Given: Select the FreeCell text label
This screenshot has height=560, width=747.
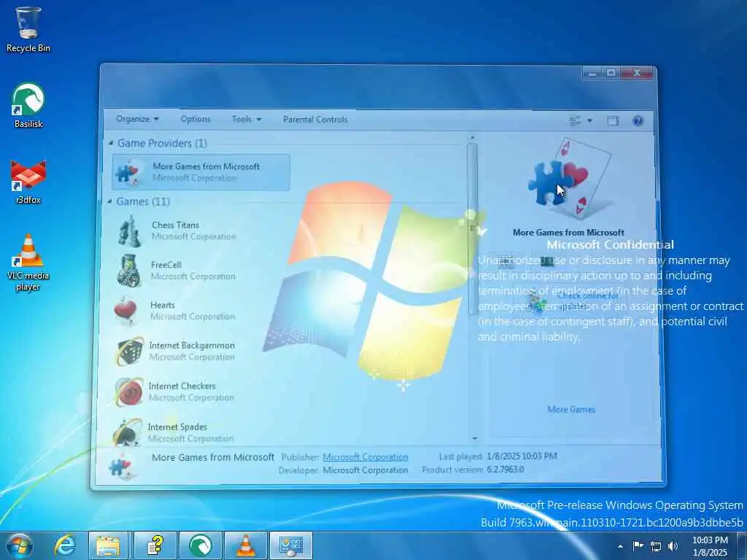Looking at the screenshot, I should 166,265.
